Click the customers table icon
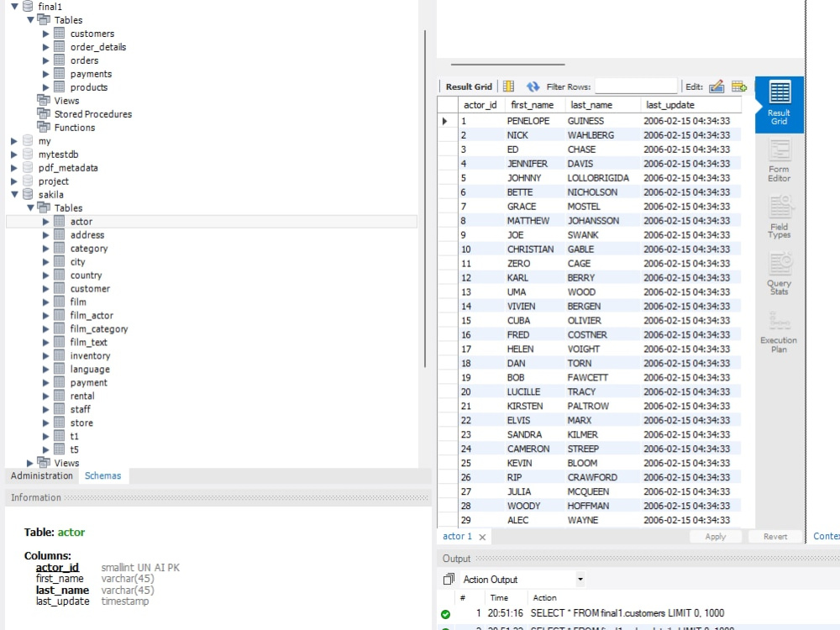This screenshot has width=840, height=630. (60, 34)
